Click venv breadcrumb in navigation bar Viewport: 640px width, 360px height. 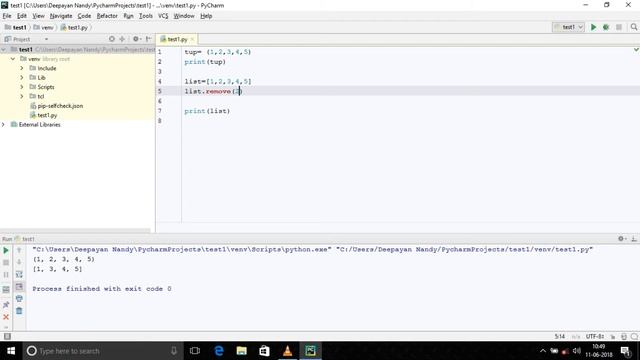click(x=43, y=27)
